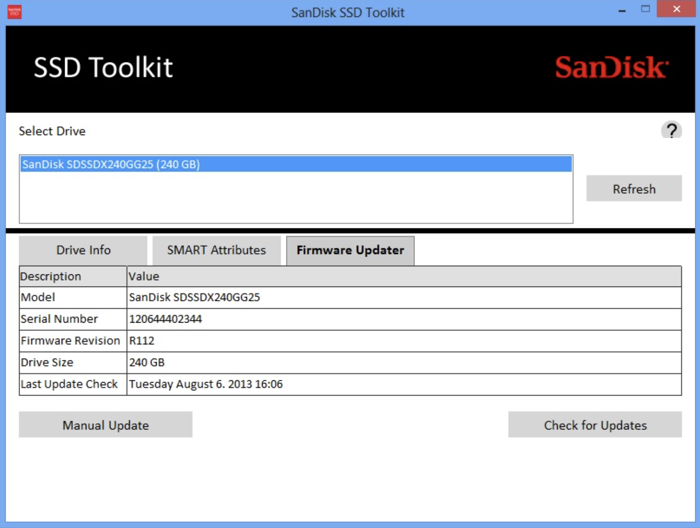
Task: Maximize the SSD Toolkit window
Action: pos(628,11)
